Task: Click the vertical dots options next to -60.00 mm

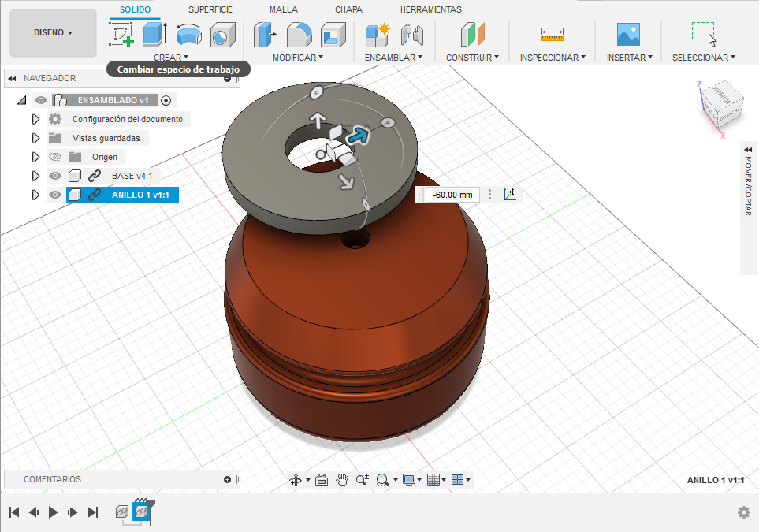Action: tap(490, 195)
